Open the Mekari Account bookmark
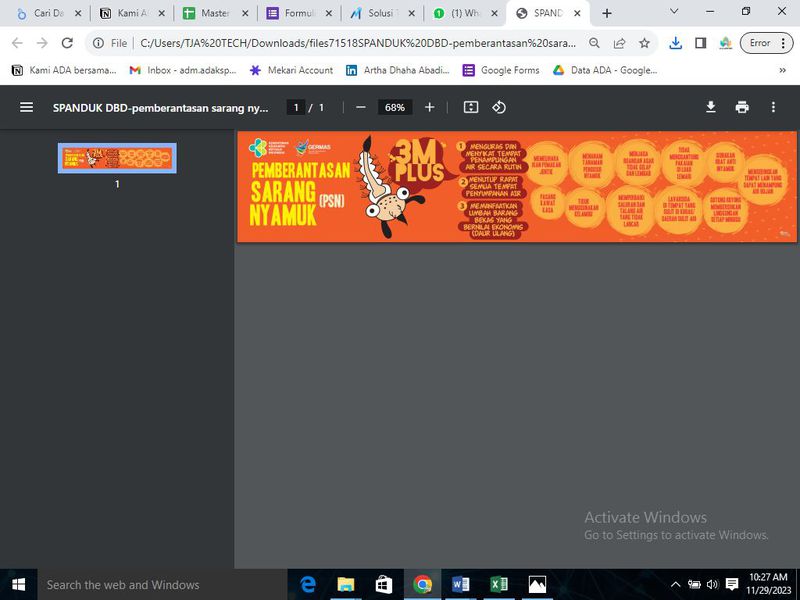This screenshot has height=600, width=800. (291, 70)
